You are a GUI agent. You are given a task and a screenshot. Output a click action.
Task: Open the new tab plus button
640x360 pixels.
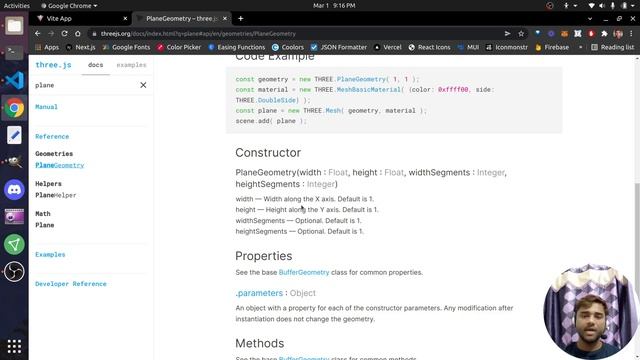(240, 18)
